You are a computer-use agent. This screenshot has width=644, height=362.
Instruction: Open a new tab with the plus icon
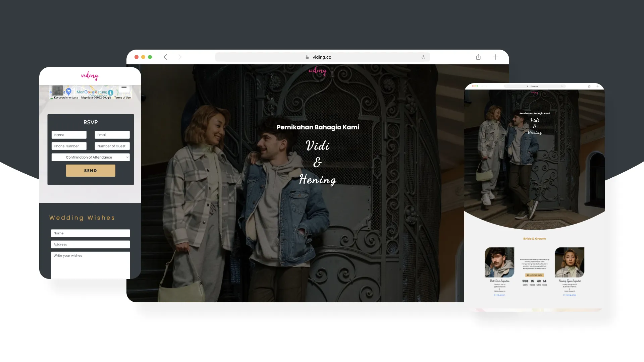coord(495,57)
